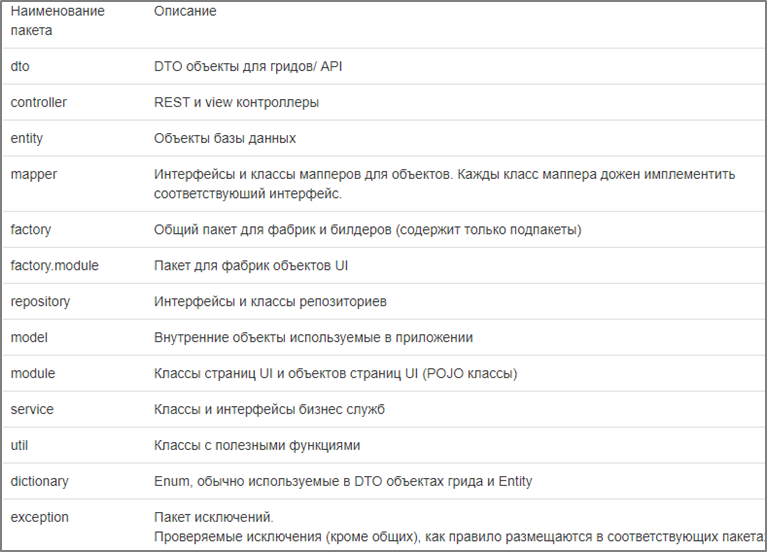Image resolution: width=767 pixels, height=552 pixels.
Task: Click the "repository" package name cell
Action: point(40,301)
